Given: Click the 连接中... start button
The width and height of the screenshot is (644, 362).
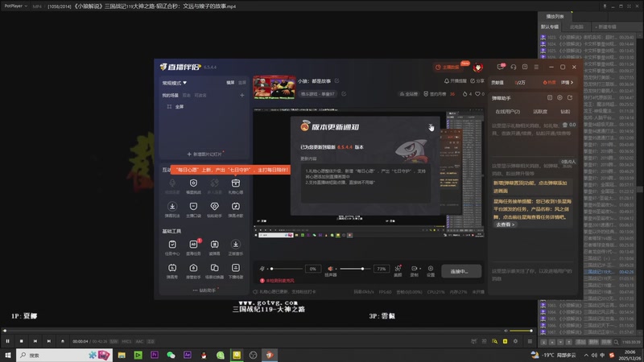Looking at the screenshot, I should [x=461, y=271].
